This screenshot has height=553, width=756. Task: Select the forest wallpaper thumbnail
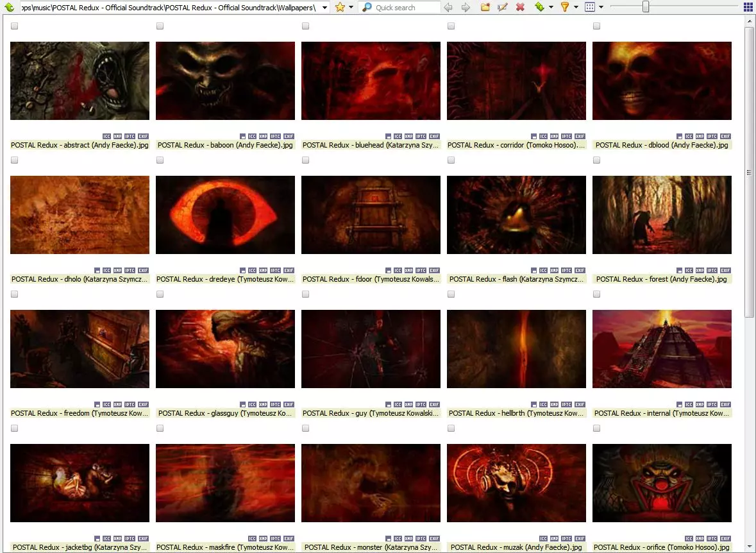tap(662, 215)
